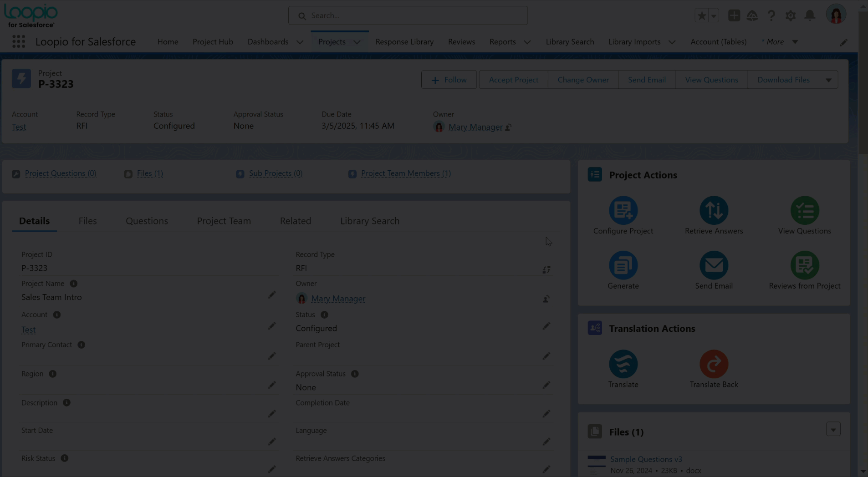The height and width of the screenshot is (477, 868).
Task: Click Risk Status info icon
Action: [65, 458]
